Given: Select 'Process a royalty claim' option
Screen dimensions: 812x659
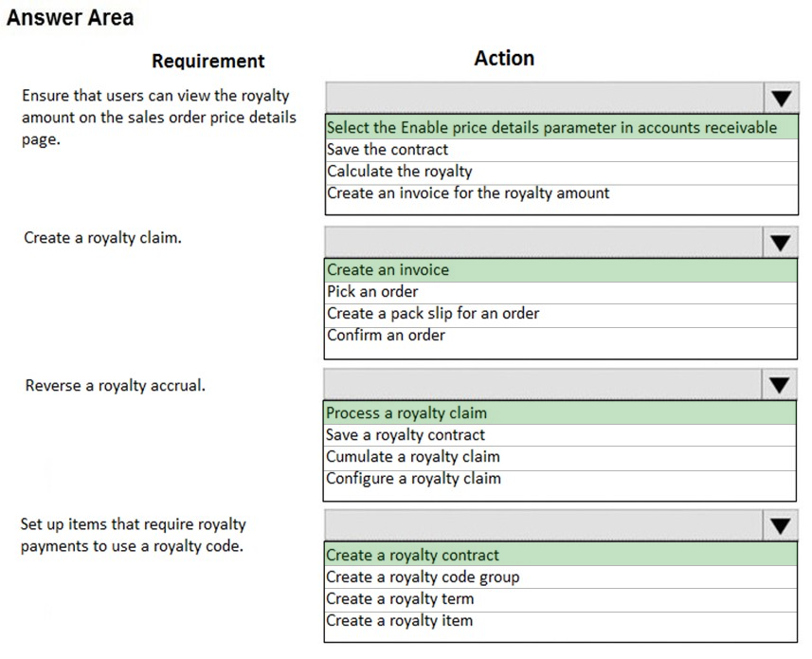Looking at the screenshot, I should (x=560, y=412).
